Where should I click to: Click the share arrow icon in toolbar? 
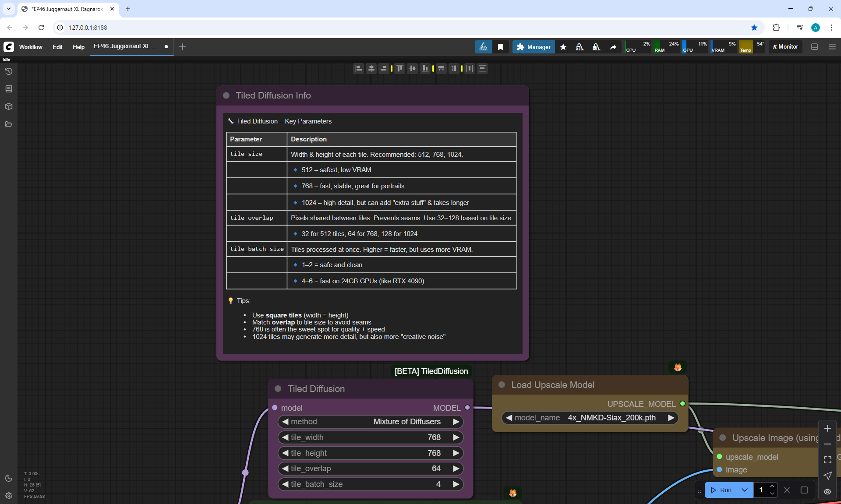coord(613,47)
